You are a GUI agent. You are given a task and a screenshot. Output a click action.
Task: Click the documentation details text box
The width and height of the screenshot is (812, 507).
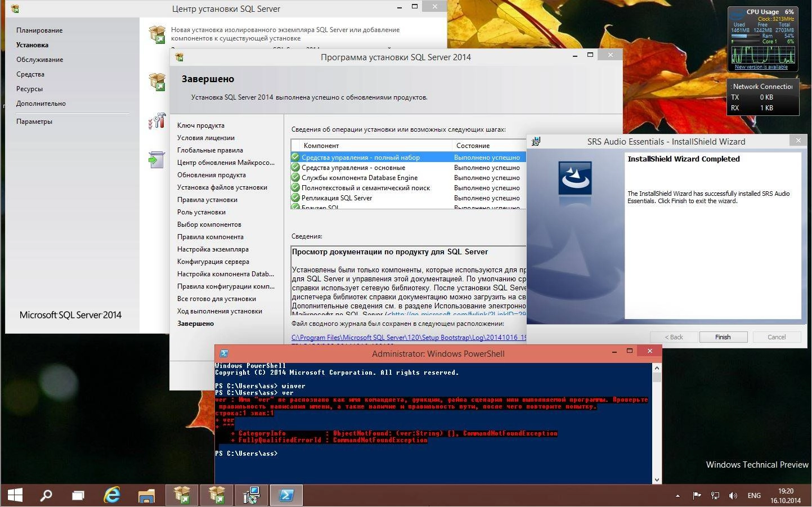(409, 280)
